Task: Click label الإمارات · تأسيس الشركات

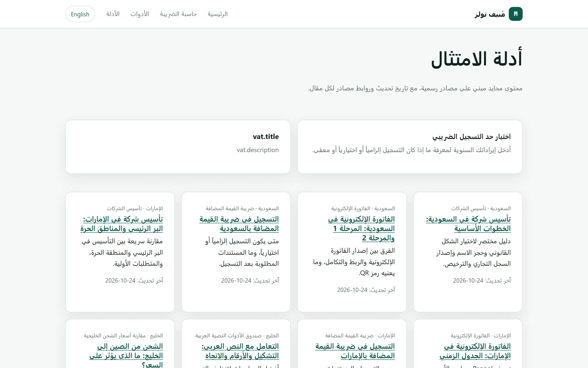Action: pos(135,208)
